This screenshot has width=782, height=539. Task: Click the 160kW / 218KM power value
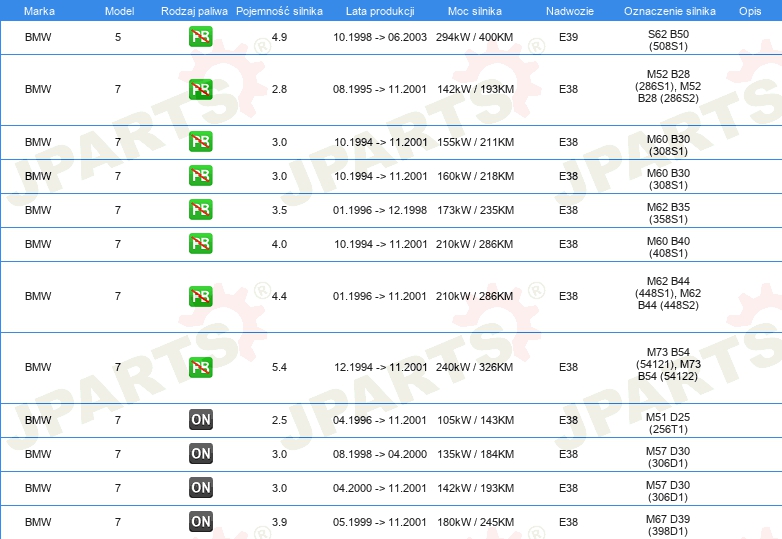point(475,176)
